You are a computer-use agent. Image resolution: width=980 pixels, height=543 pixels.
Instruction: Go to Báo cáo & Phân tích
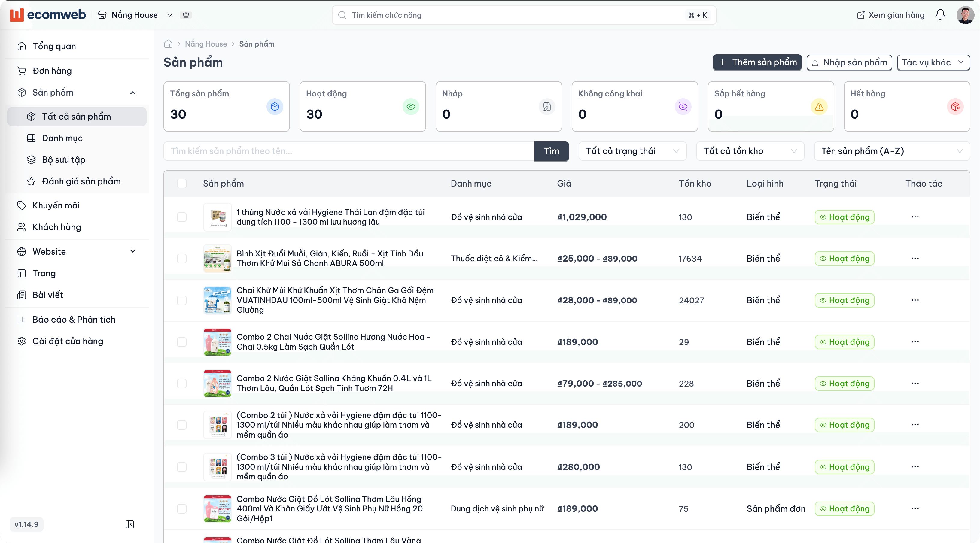point(74,320)
